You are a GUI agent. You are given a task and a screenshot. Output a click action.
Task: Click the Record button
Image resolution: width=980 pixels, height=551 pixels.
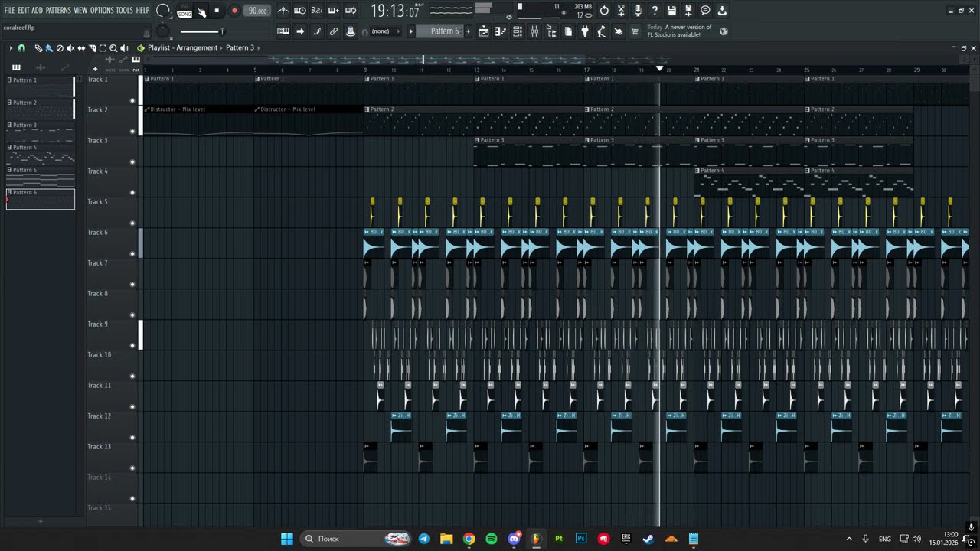(234, 11)
